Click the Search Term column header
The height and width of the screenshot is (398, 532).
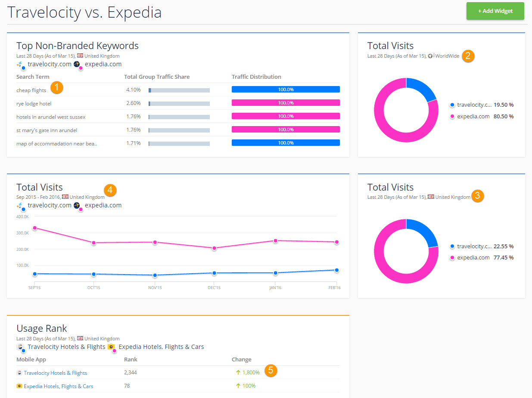33,77
